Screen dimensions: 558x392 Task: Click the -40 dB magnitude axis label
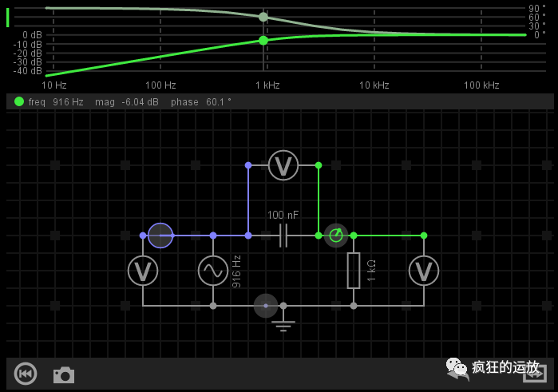27,71
